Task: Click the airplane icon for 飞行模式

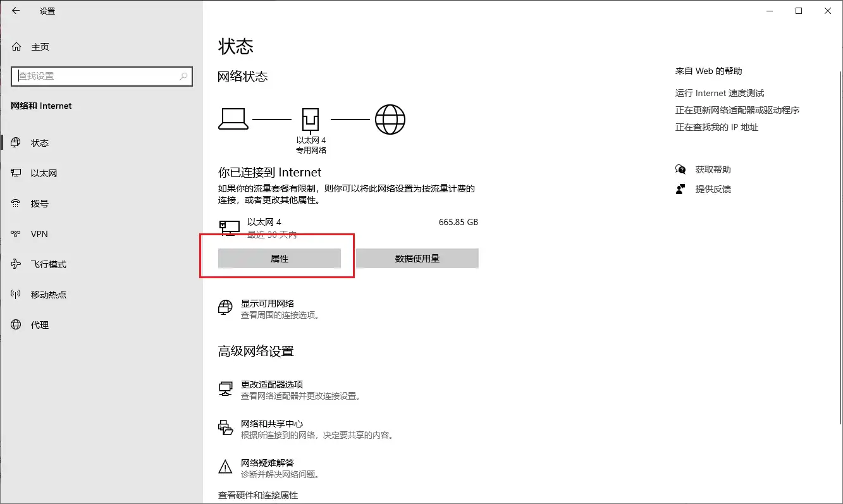Action: click(x=16, y=264)
